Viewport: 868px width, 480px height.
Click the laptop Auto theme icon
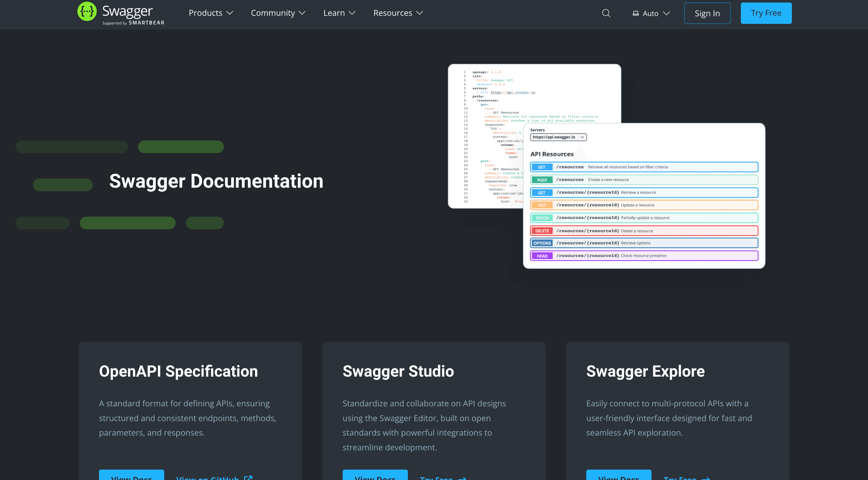[x=636, y=13]
